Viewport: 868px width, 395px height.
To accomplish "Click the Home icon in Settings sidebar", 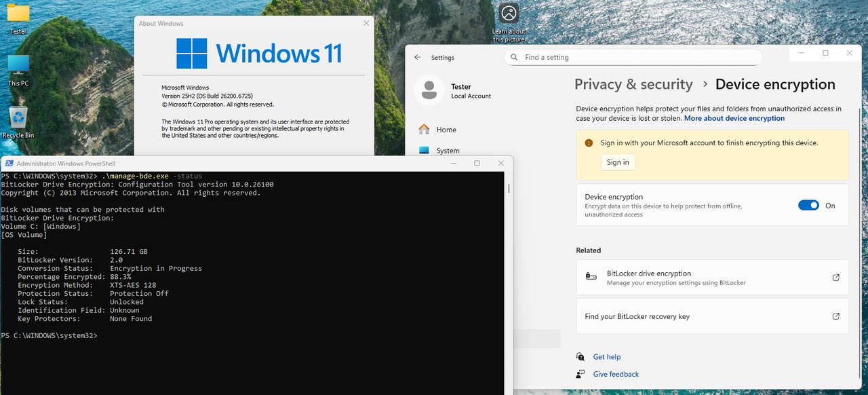I will (x=424, y=130).
